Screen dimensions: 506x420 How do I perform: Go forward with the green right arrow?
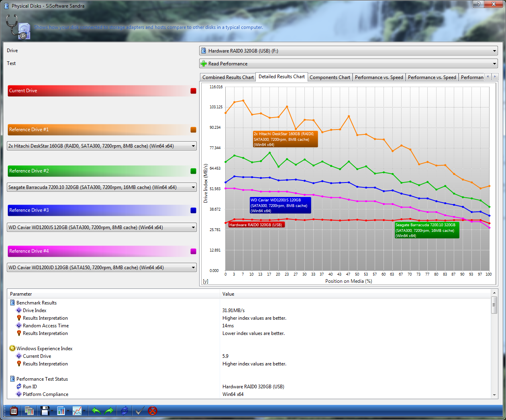click(109, 411)
